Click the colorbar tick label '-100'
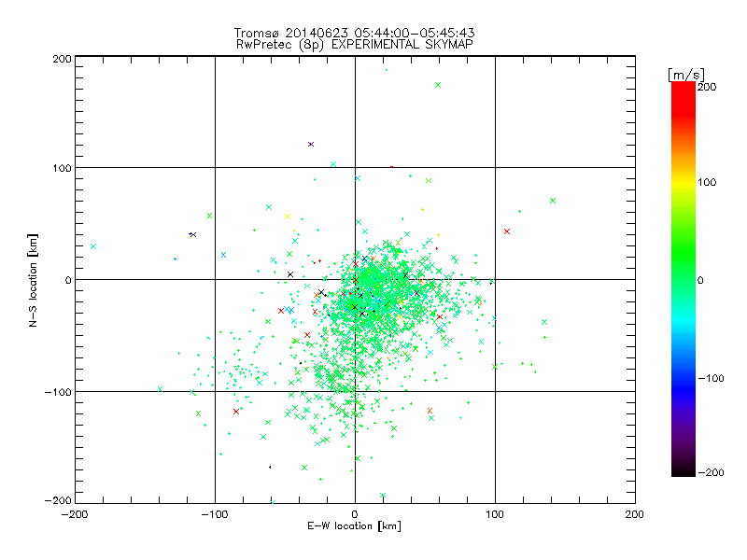Viewport: 747px width, 560px height. tap(711, 379)
